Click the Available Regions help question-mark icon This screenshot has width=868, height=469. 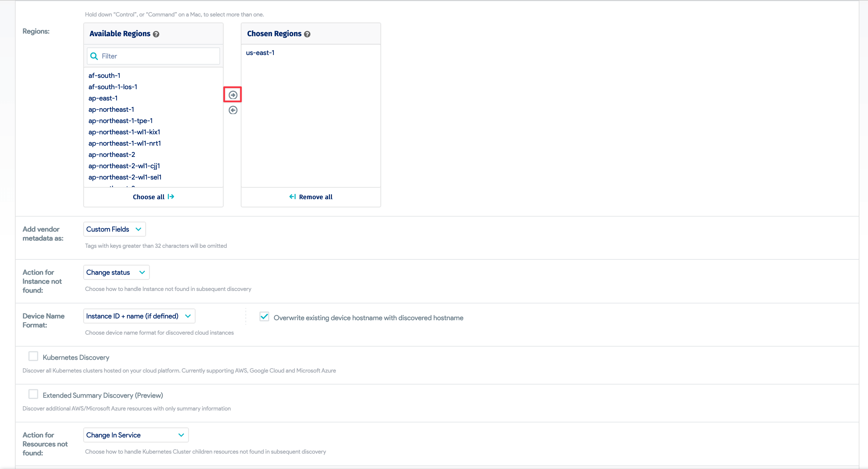point(156,34)
